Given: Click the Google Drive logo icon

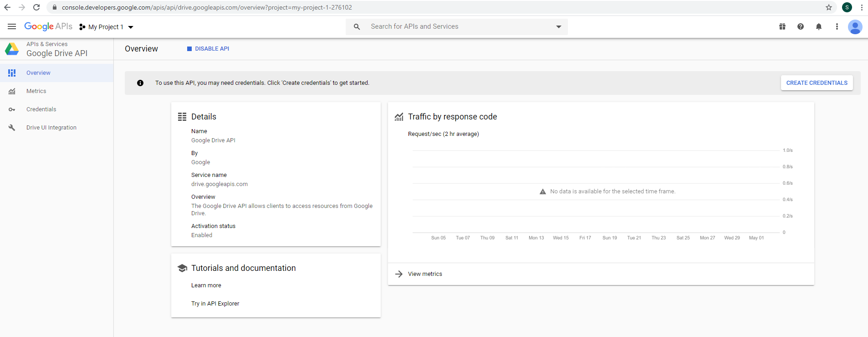Looking at the screenshot, I should point(12,49).
